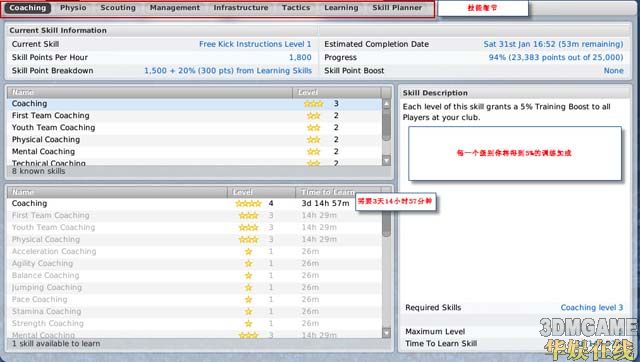Click the four-star icon of learnable Coaching
This screenshot has width=640, height=362.
tap(248, 203)
